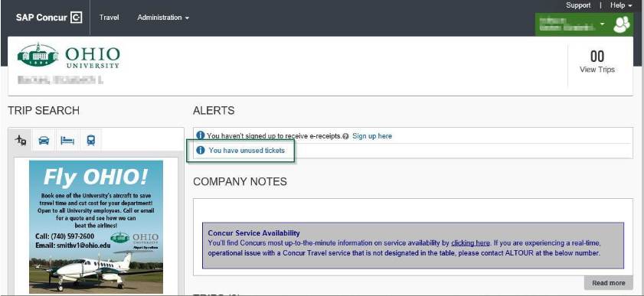Click the e-receipts help question icon
The width and height of the screenshot is (644, 296).
(346, 136)
